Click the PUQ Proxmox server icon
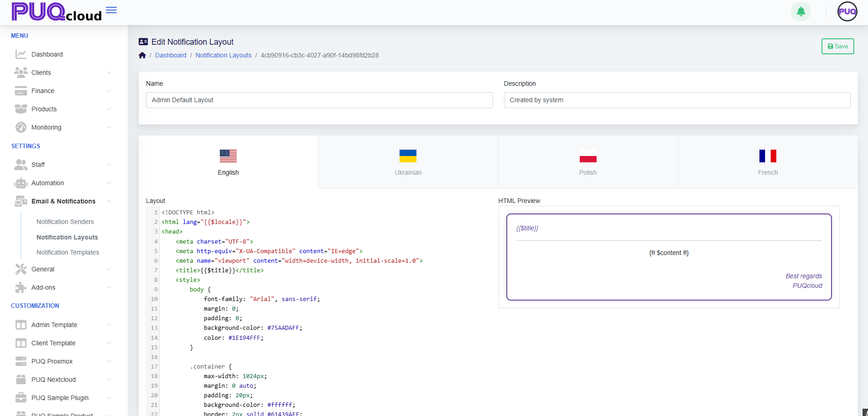The width and height of the screenshot is (868, 416). pos(21,361)
